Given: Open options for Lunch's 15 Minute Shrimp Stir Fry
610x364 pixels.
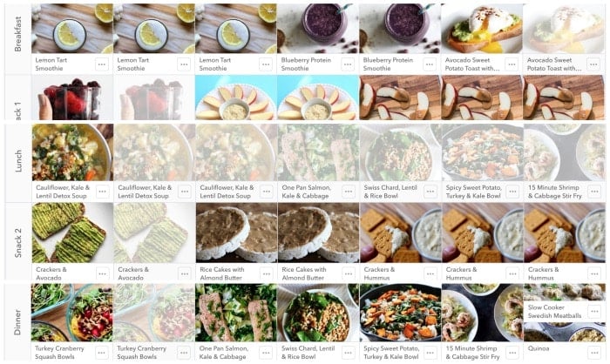Looking at the screenshot, I should 594,192.
